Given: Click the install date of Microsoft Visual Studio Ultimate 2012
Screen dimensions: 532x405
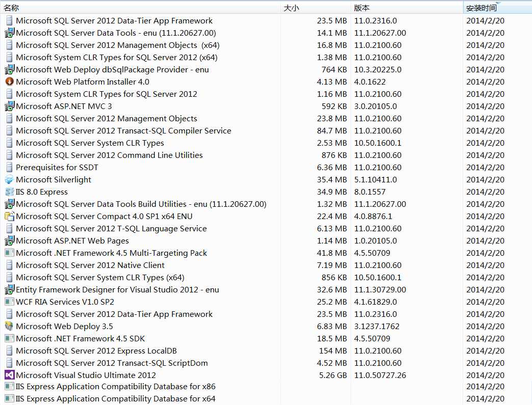Looking at the screenshot, I should pos(485,375).
